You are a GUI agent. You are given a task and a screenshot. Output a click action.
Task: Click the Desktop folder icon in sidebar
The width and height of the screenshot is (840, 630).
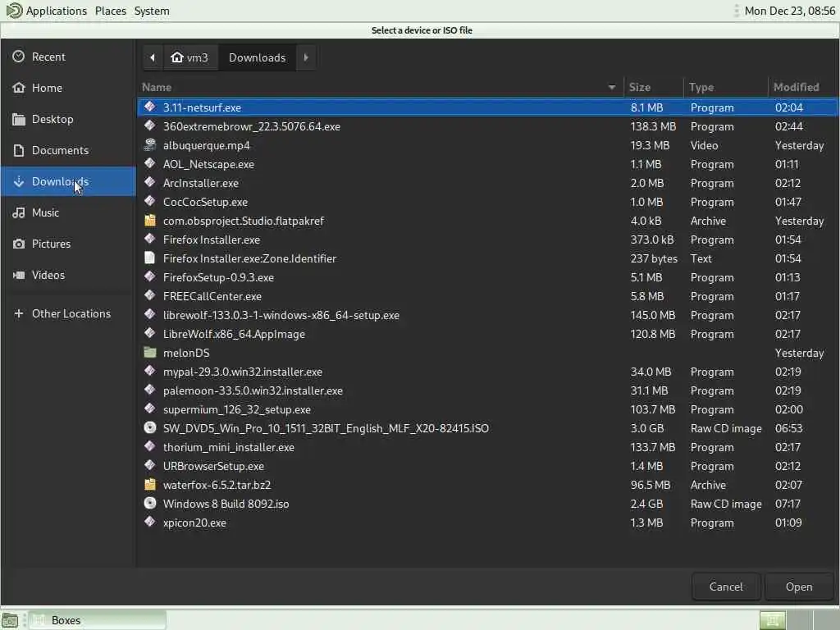(18, 119)
